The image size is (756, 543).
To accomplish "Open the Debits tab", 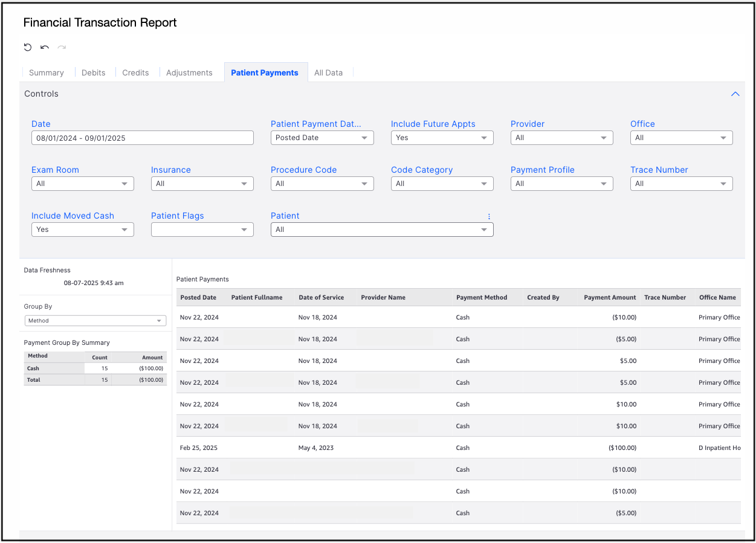I will tap(94, 72).
